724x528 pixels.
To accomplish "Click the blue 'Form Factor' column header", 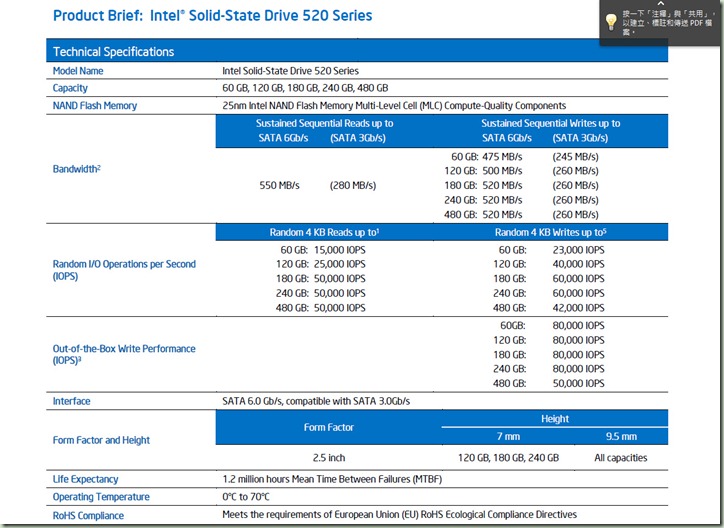I will [328, 427].
